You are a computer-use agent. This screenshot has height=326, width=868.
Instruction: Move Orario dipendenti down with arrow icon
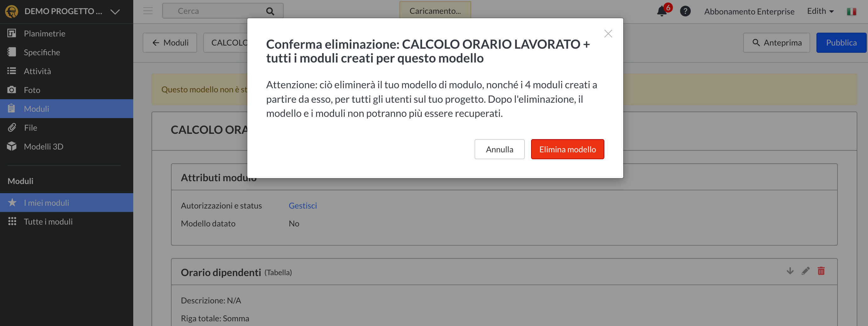(x=790, y=271)
